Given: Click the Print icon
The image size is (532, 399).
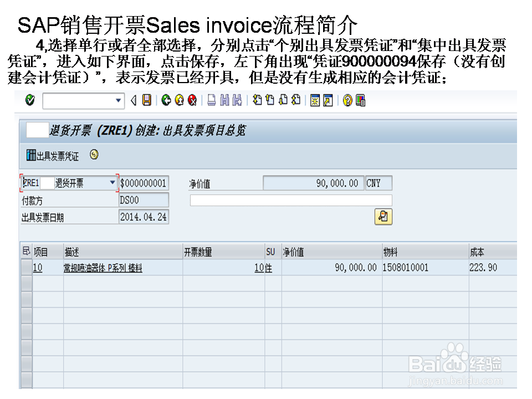Looking at the screenshot, I should (x=211, y=100).
